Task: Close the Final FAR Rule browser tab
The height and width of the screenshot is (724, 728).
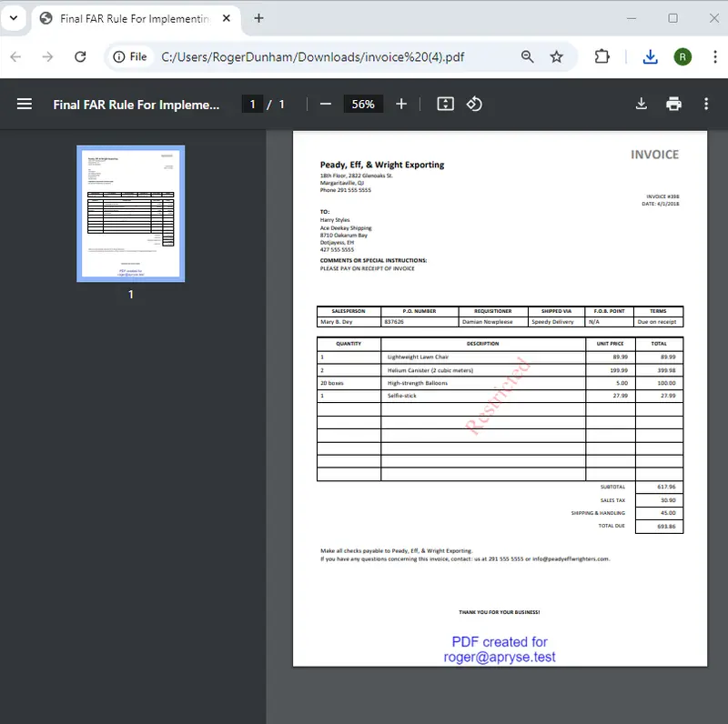Action: (x=226, y=18)
